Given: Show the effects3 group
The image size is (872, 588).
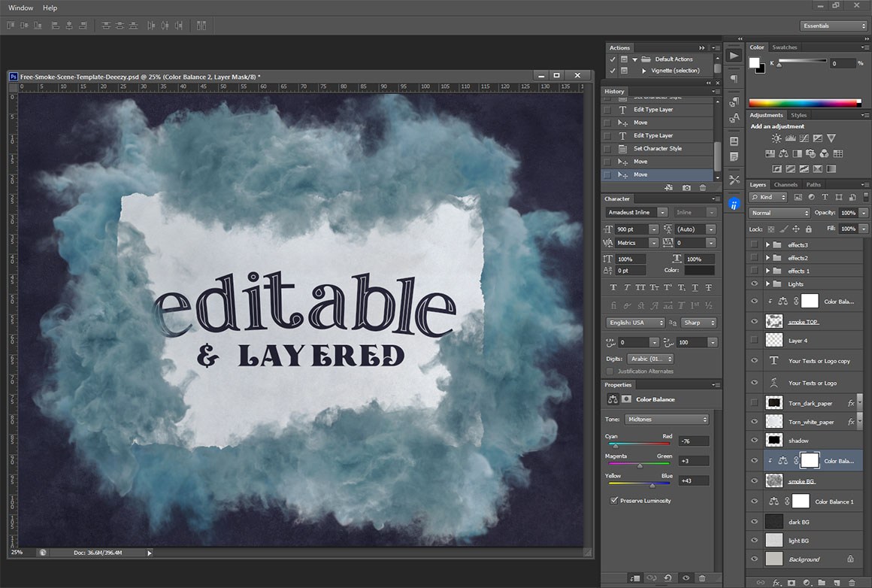Looking at the screenshot, I should click(755, 245).
